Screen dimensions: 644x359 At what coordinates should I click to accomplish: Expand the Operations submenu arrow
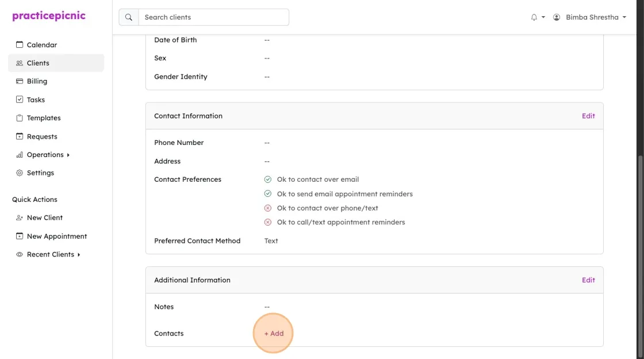pos(68,155)
